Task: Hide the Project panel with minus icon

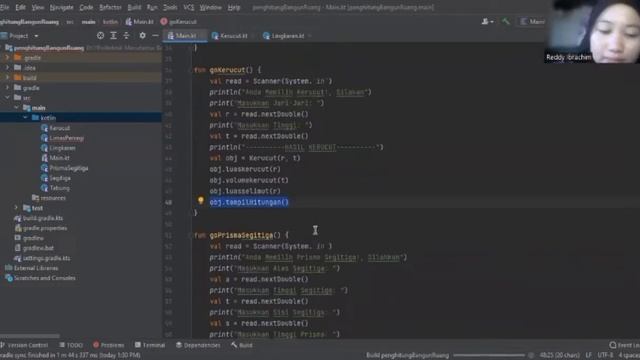Action: [156, 36]
